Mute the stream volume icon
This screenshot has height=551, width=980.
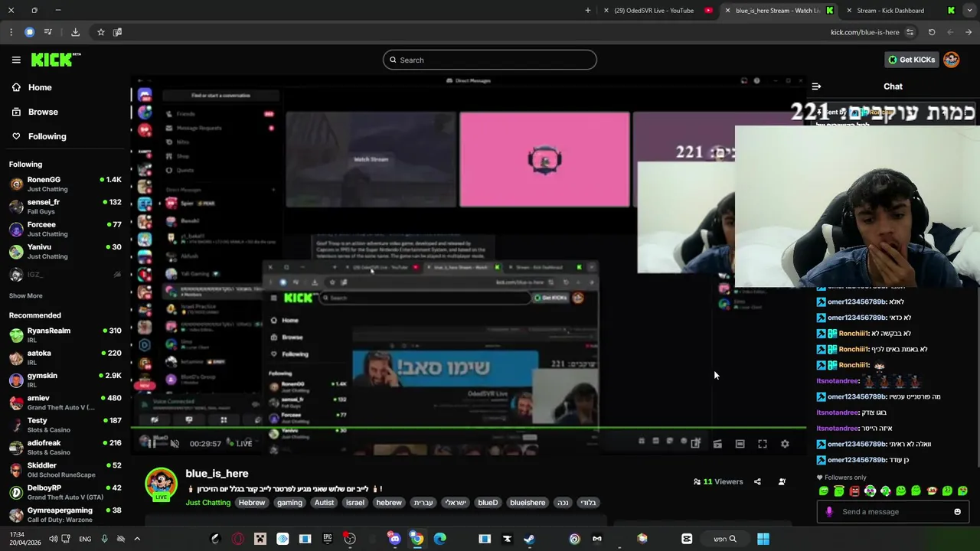(175, 443)
